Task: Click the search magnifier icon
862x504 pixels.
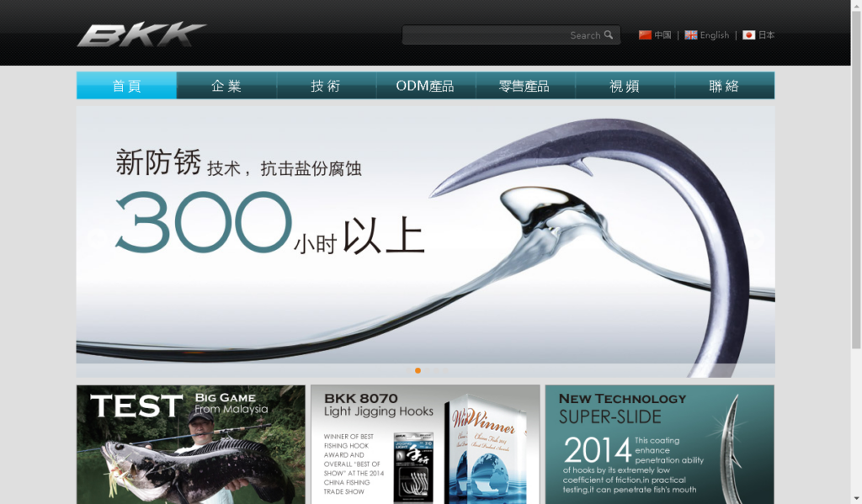Action: 609,35
